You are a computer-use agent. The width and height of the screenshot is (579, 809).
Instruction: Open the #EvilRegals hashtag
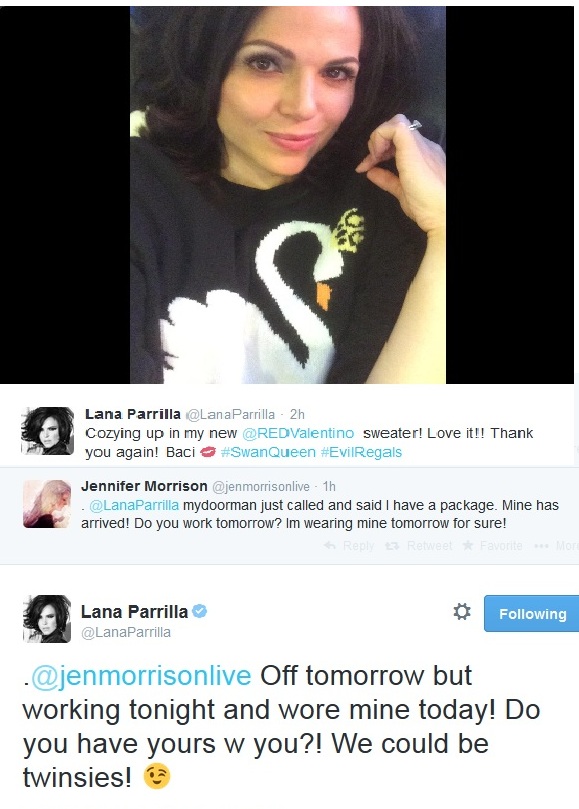click(x=361, y=452)
